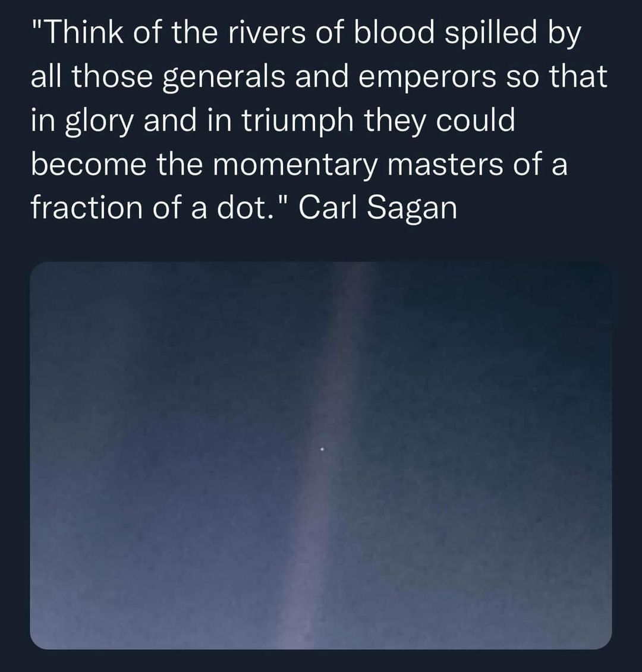The height and width of the screenshot is (672, 642).
Task: Select the word "momentary" in the quote
Action: [x=295, y=164]
